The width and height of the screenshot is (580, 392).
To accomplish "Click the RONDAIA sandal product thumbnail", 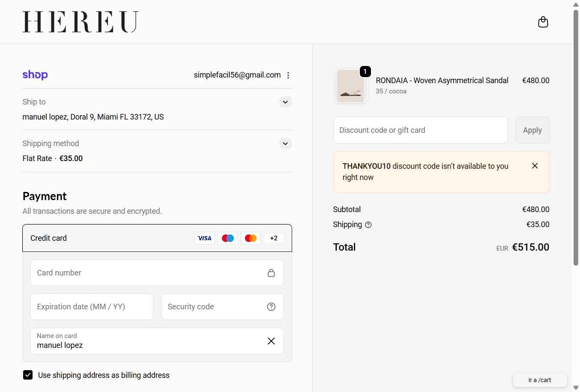I will pyautogui.click(x=350, y=87).
